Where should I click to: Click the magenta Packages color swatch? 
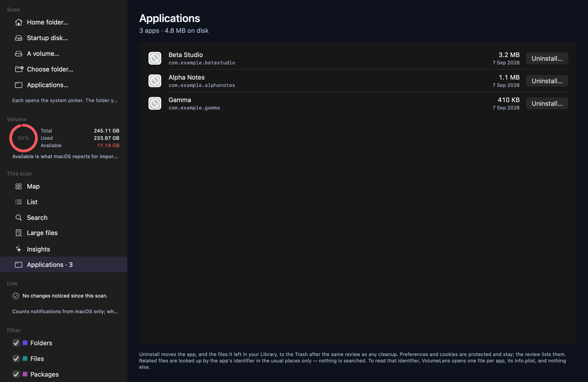[x=25, y=374]
